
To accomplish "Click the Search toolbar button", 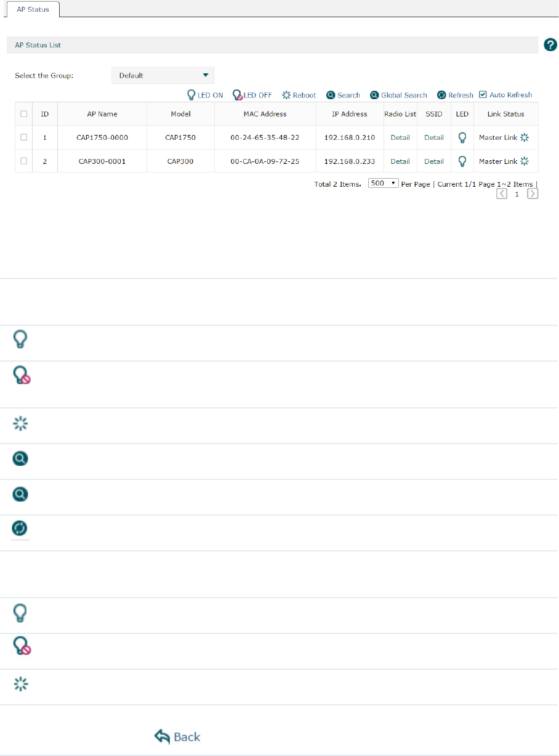I will (x=343, y=96).
